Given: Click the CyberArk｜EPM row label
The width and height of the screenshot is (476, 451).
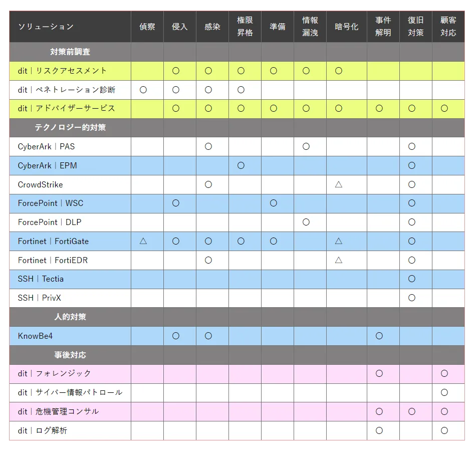Looking at the screenshot, I should pos(48,165).
